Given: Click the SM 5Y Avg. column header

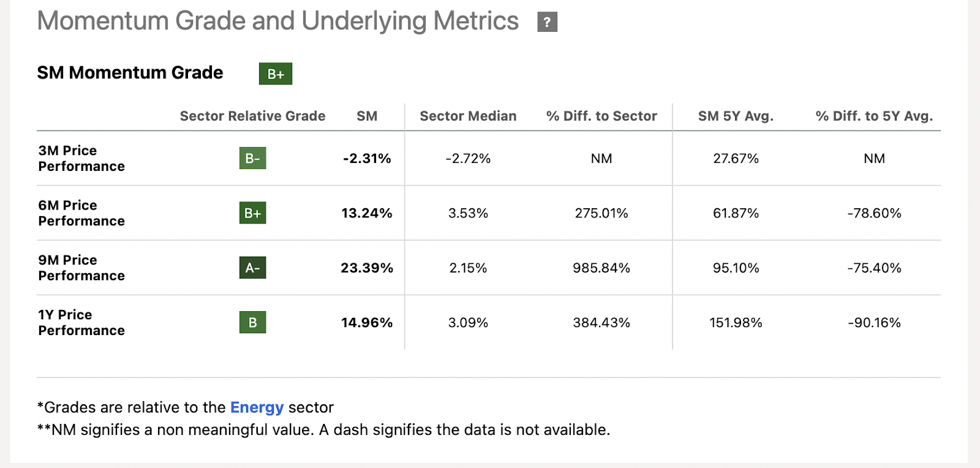Looking at the screenshot, I should pyautogui.click(x=736, y=116).
